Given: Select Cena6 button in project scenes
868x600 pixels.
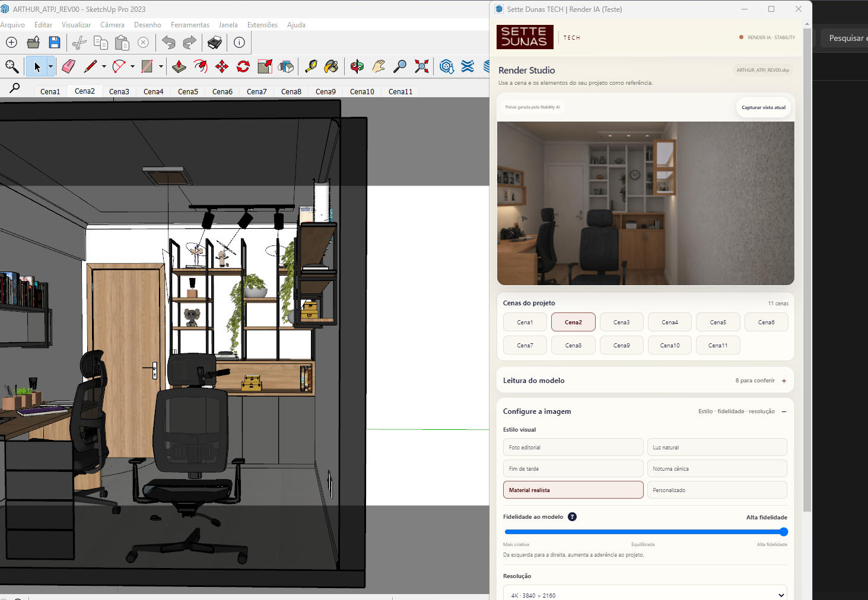Looking at the screenshot, I should tap(767, 322).
